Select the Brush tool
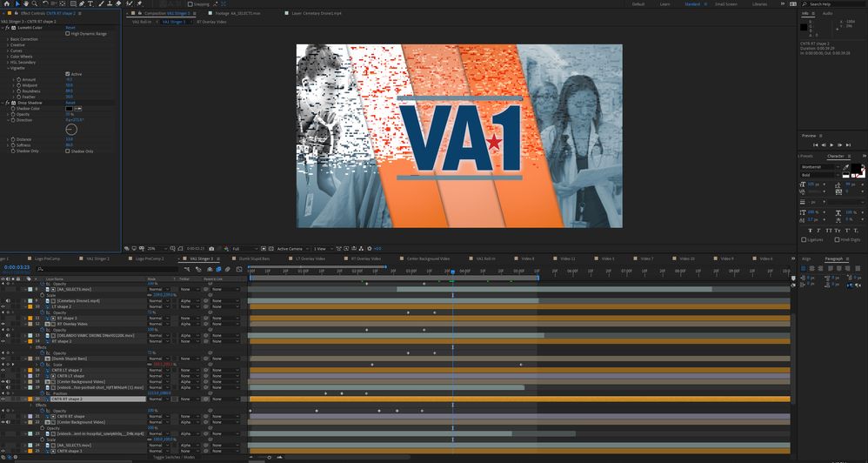The width and height of the screenshot is (868, 463). point(101,3)
